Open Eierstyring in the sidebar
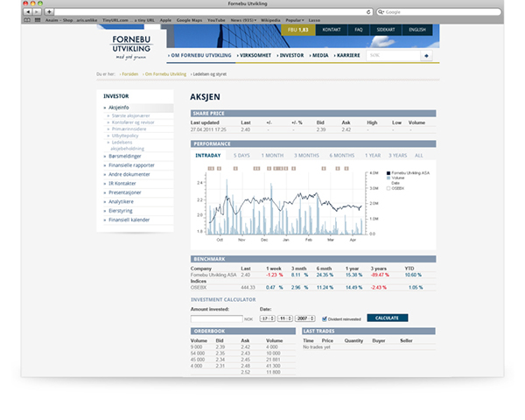 point(121,211)
